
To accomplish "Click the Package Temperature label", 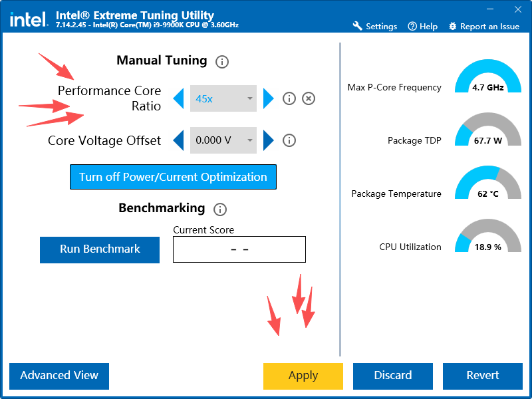I will coord(396,194).
